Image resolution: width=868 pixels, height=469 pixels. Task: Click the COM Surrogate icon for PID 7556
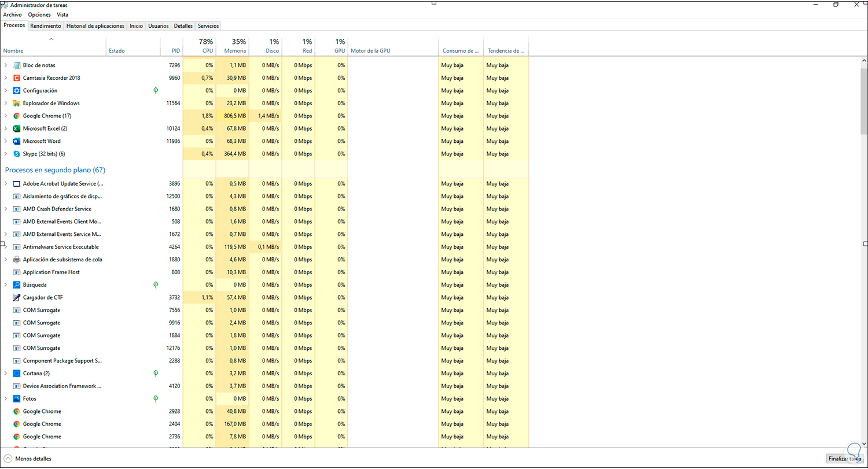16,311
